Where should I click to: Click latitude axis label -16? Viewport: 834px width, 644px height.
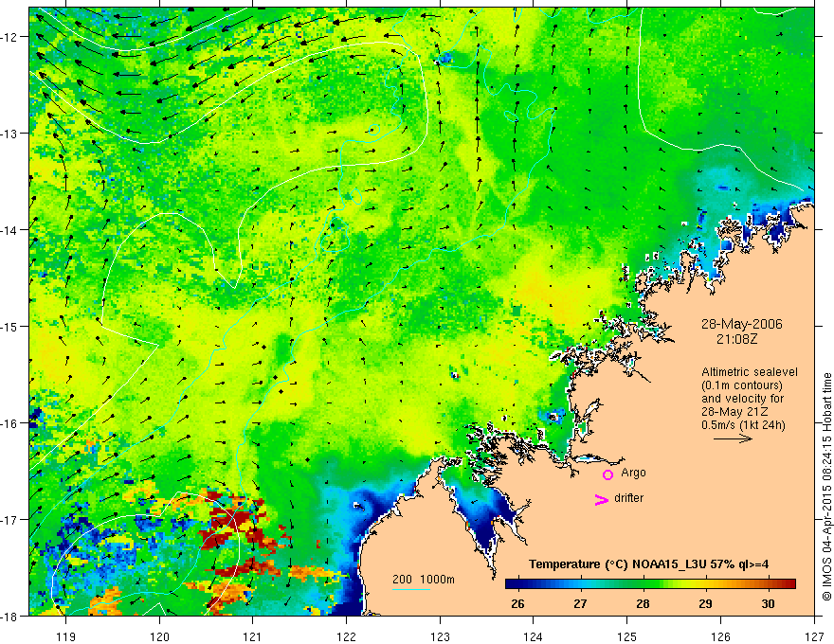pos(10,423)
